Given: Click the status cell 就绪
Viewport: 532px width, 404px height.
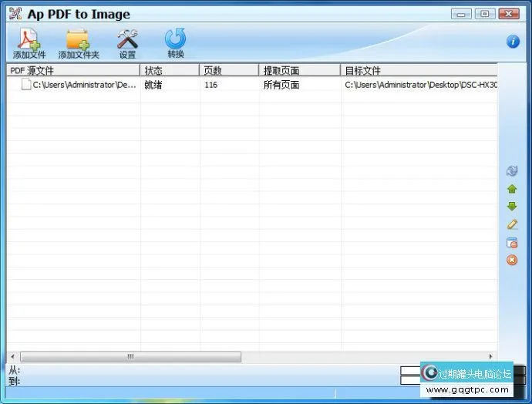Looking at the screenshot, I should point(153,85).
